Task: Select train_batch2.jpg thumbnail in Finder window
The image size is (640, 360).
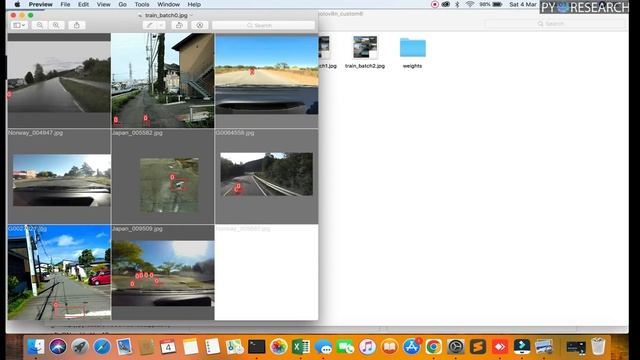Action: (x=365, y=47)
